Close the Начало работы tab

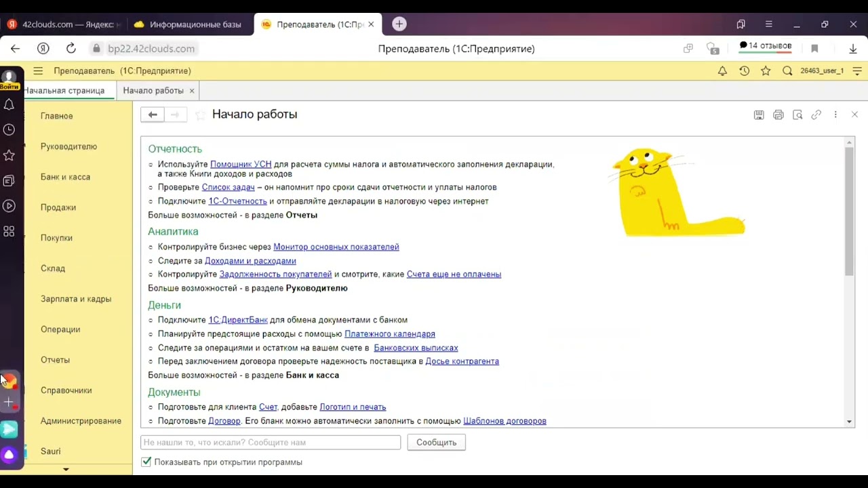tap(192, 90)
